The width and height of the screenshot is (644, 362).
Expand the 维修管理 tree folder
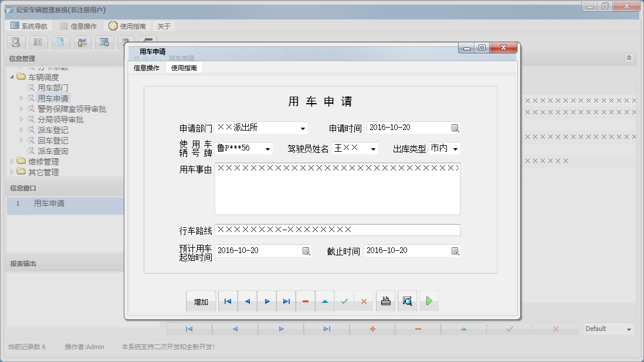[x=12, y=162]
